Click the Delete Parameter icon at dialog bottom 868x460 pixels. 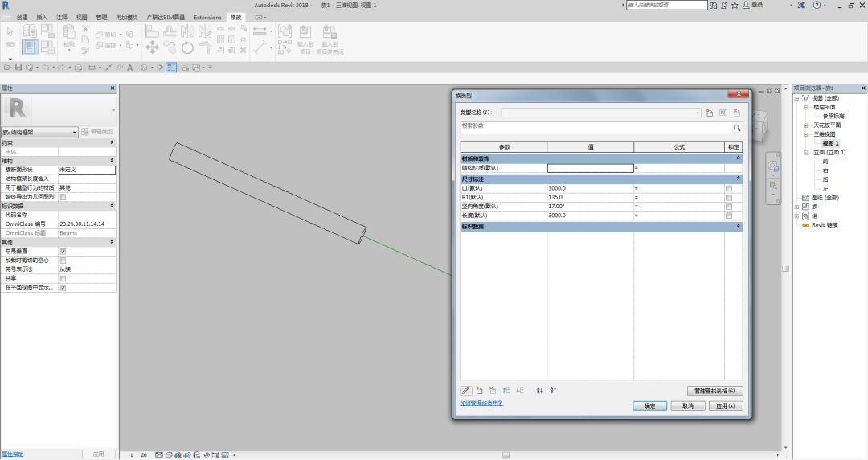point(493,390)
